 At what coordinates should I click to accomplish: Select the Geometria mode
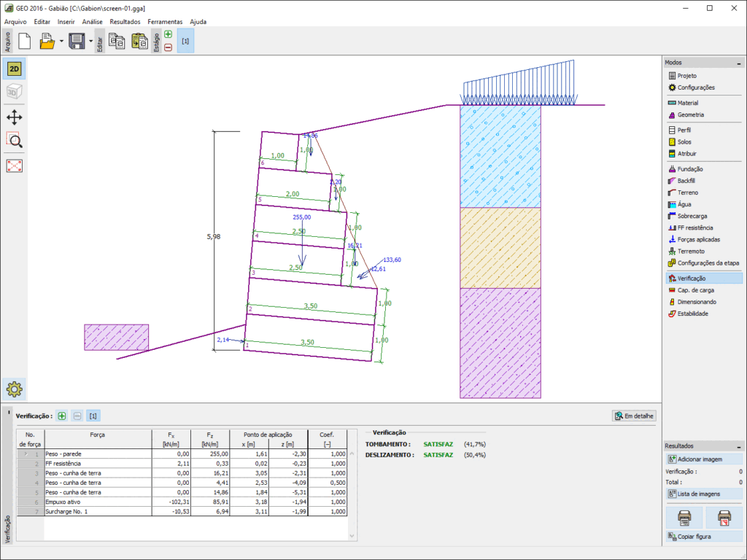click(x=704, y=114)
